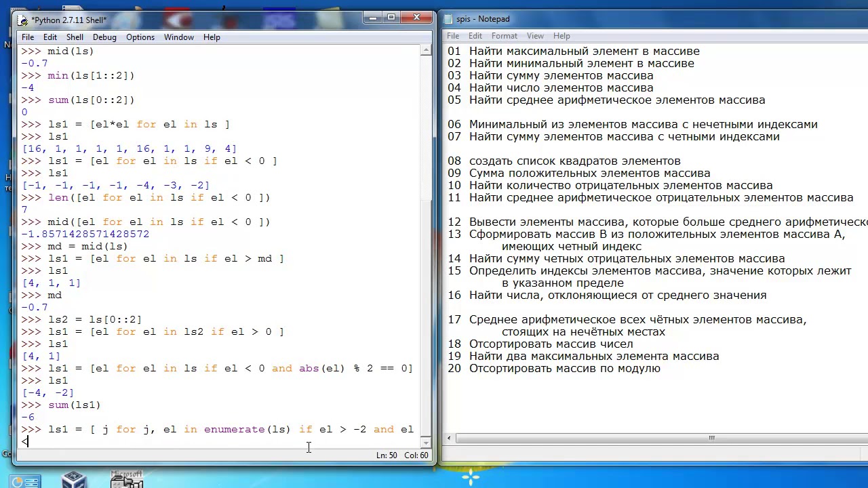Click line '13 Сформировать массив В...'
The image size is (868, 488).
pos(646,234)
